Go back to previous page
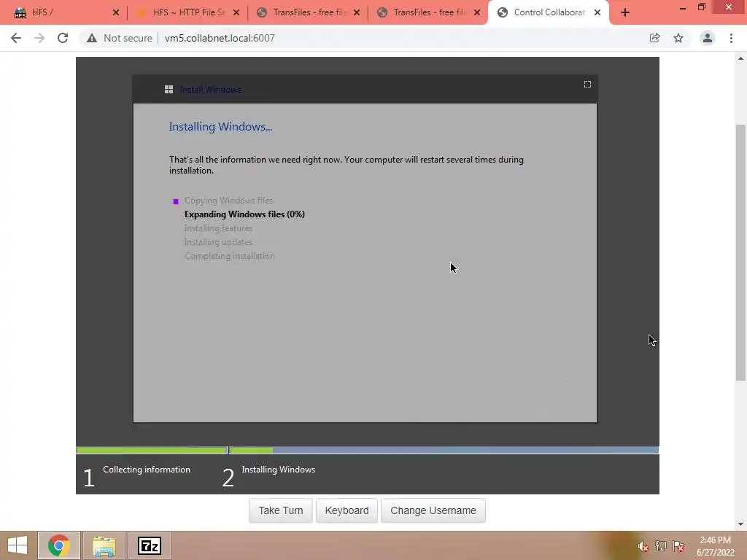 click(16, 38)
